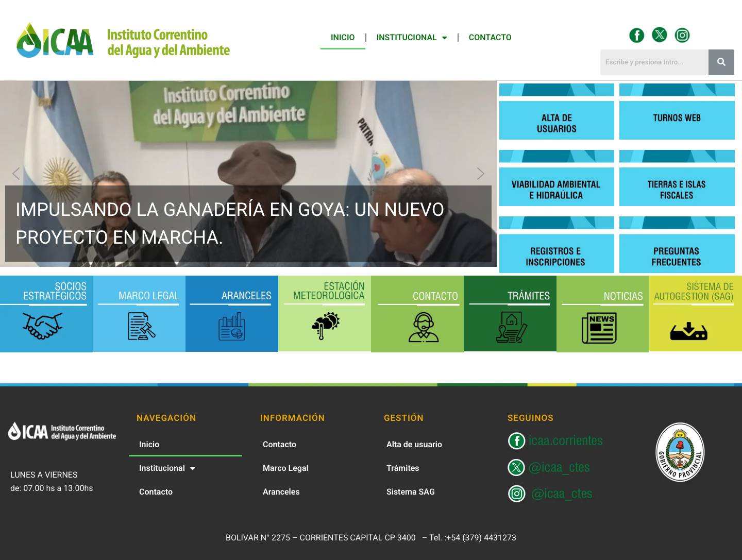Open the Facebook icon in the header
This screenshot has height=560, width=742.
click(x=636, y=35)
